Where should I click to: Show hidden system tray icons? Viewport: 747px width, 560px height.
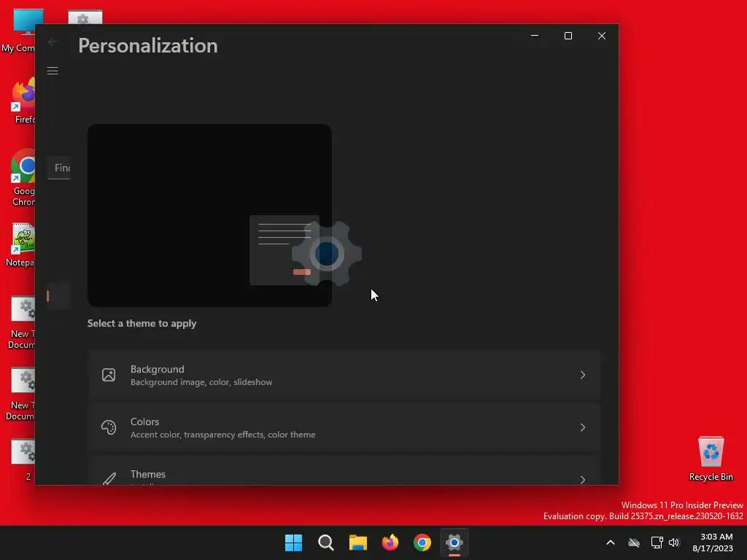click(x=611, y=542)
